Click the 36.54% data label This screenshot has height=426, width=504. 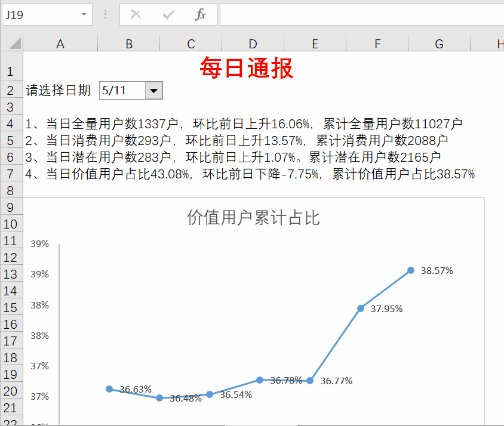coord(236,395)
